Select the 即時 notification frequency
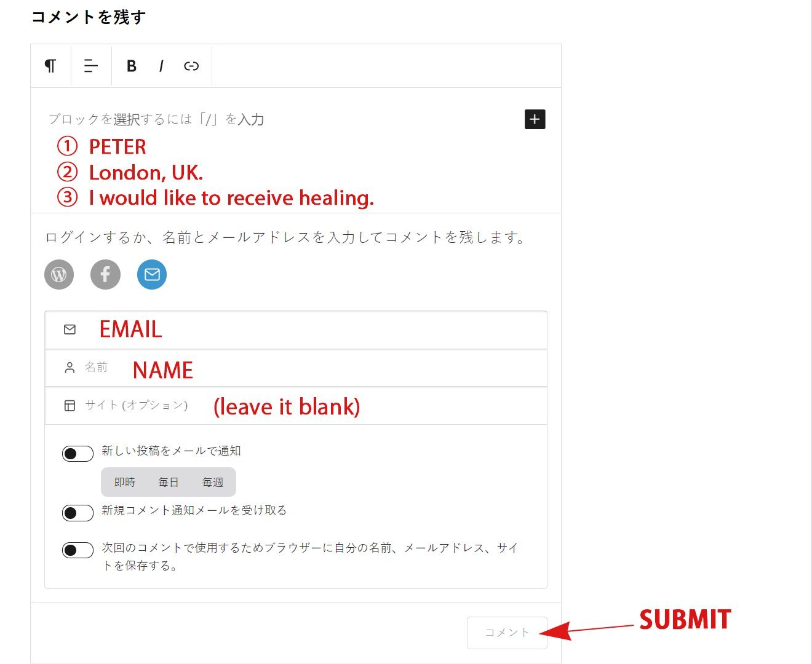Viewport: 812px width, 664px height. [x=125, y=483]
